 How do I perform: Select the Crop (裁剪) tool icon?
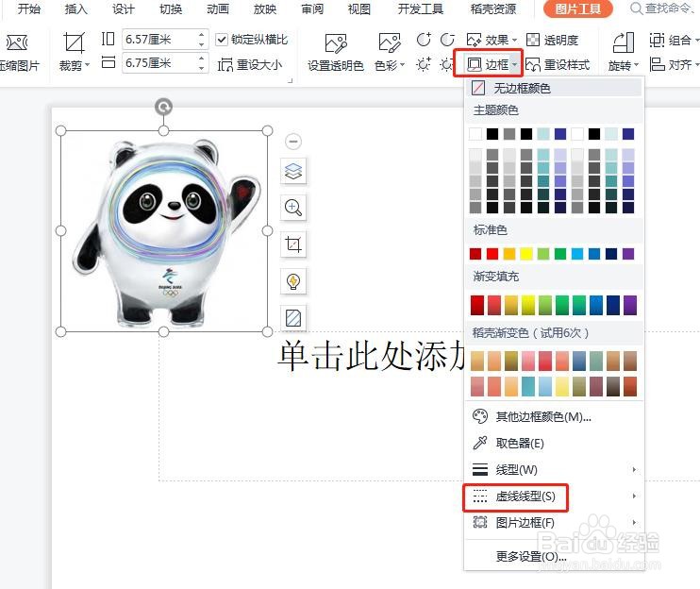pyautogui.click(x=74, y=43)
